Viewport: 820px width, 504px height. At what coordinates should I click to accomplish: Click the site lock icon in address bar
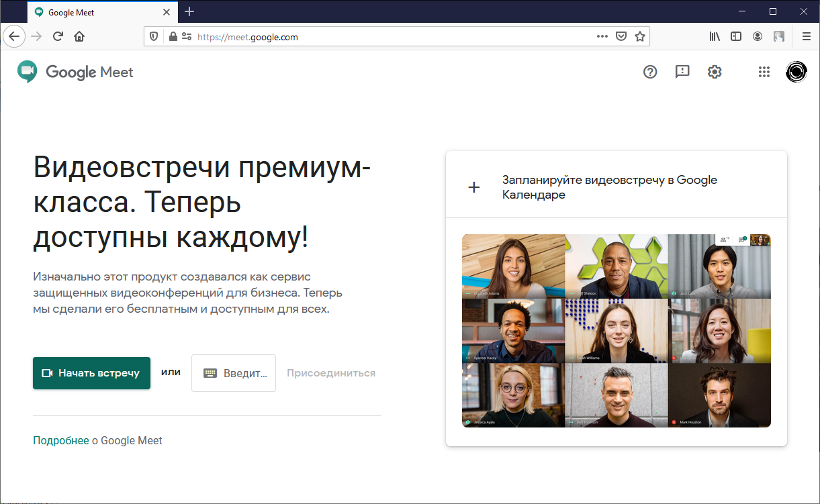click(173, 37)
